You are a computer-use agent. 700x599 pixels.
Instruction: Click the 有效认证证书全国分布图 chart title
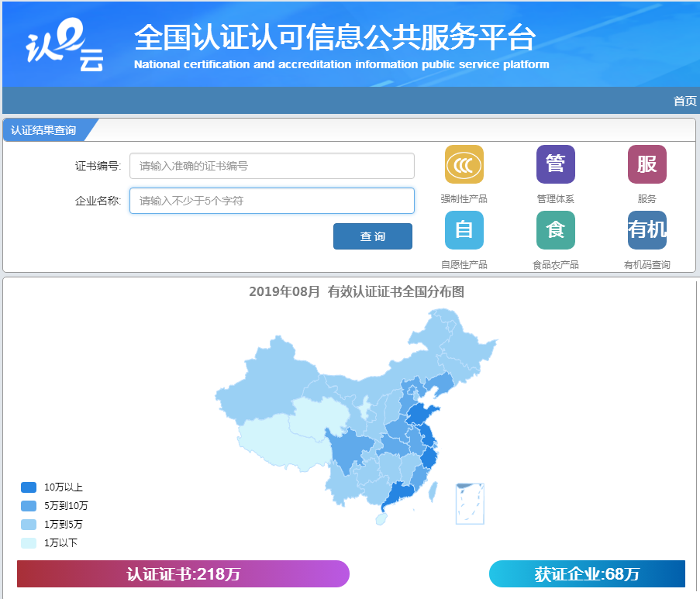click(357, 291)
